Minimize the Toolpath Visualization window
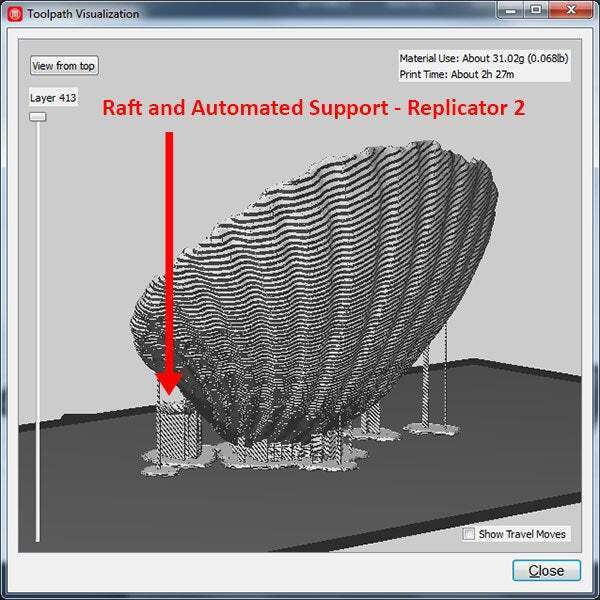Image resolution: width=600 pixels, height=600 pixels. [510, 10]
